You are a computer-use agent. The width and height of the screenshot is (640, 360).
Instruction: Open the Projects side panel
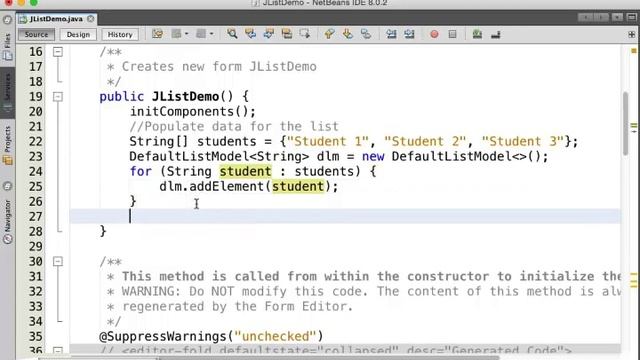click(7, 145)
